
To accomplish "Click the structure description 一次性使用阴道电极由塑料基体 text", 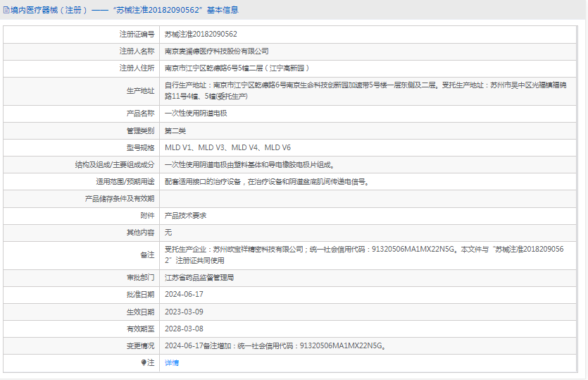I will (x=249, y=164).
